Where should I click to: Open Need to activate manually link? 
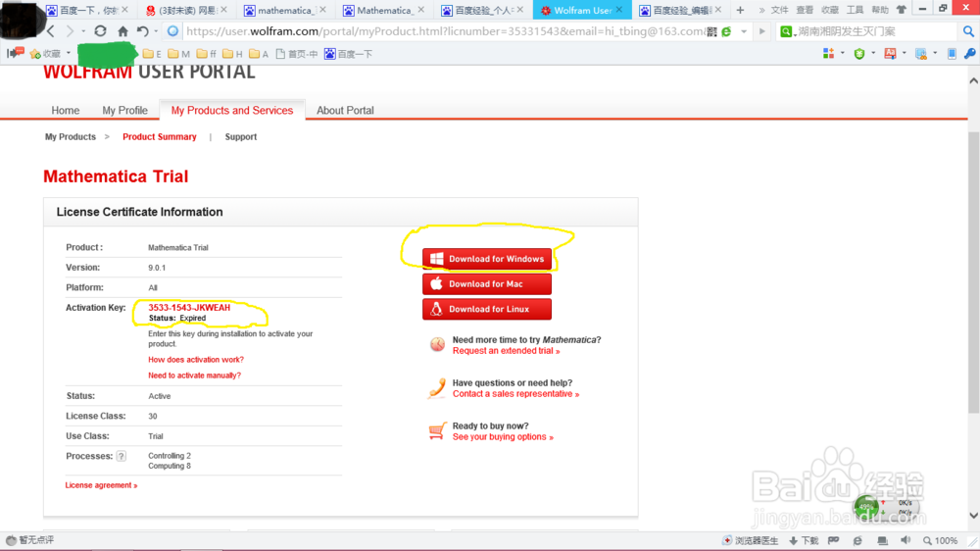[x=194, y=376]
